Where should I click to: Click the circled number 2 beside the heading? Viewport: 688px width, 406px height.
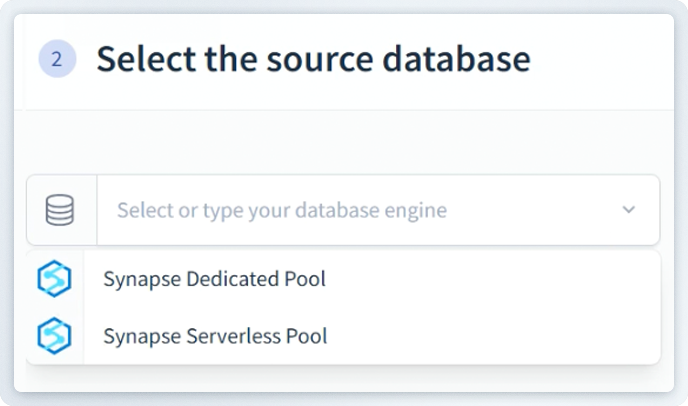57,60
